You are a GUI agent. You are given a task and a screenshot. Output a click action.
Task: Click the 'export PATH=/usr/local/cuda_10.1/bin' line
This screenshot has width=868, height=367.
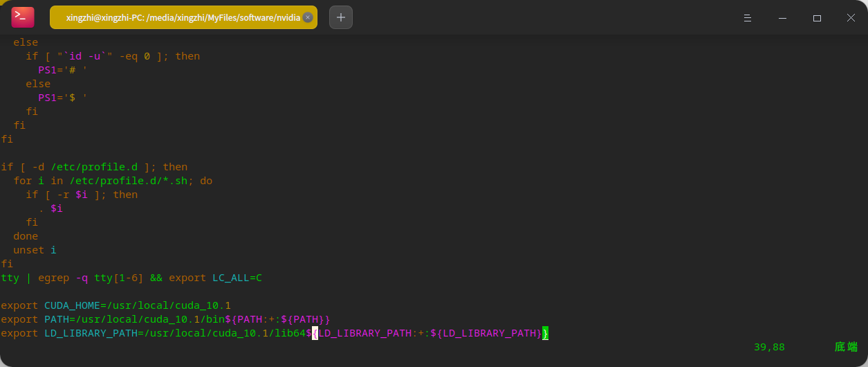coord(166,319)
